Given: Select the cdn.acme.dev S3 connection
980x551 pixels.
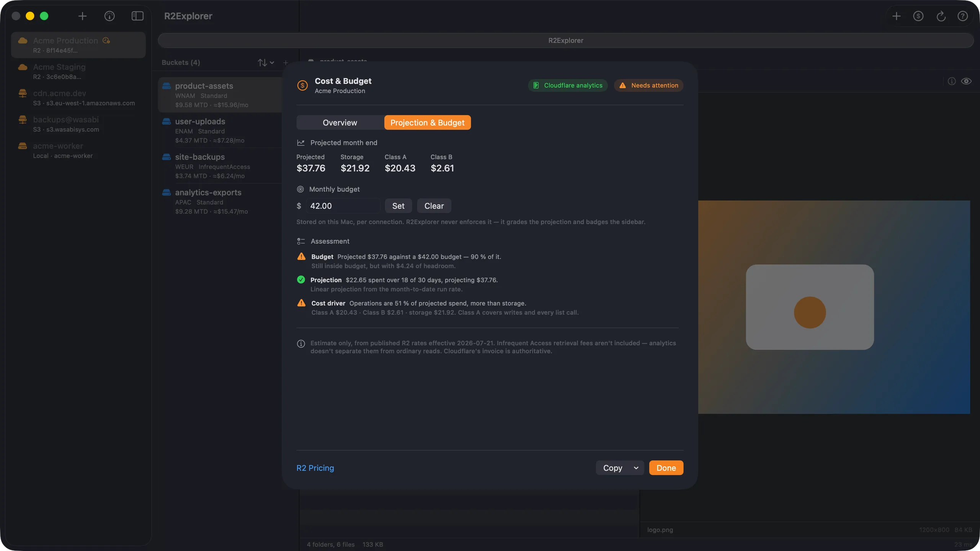Looking at the screenshot, I should [78, 98].
